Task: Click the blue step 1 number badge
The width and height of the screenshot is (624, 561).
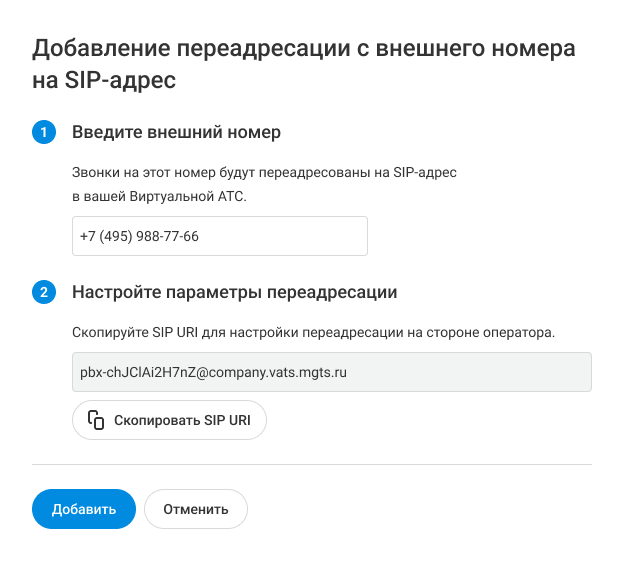Action: (x=44, y=132)
